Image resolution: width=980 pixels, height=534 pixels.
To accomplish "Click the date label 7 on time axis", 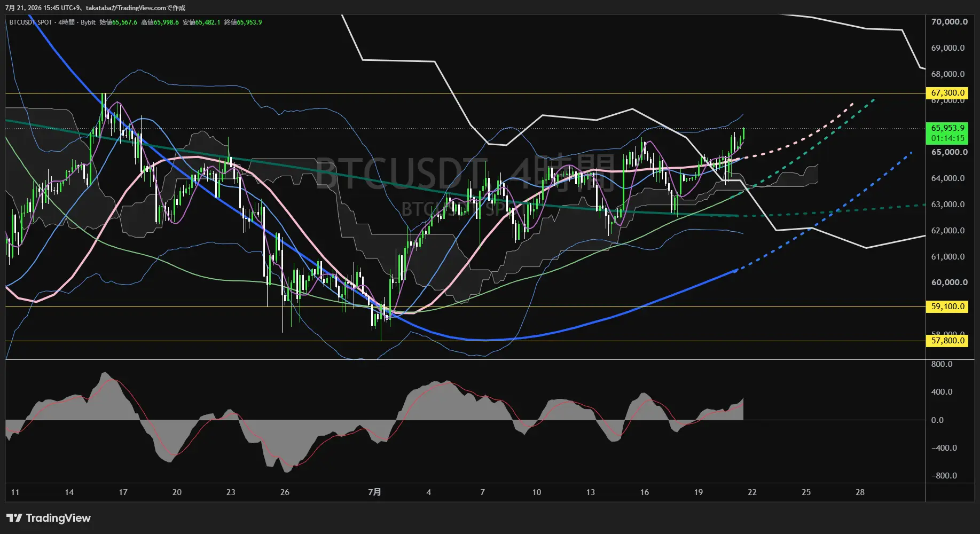I will 482,492.
